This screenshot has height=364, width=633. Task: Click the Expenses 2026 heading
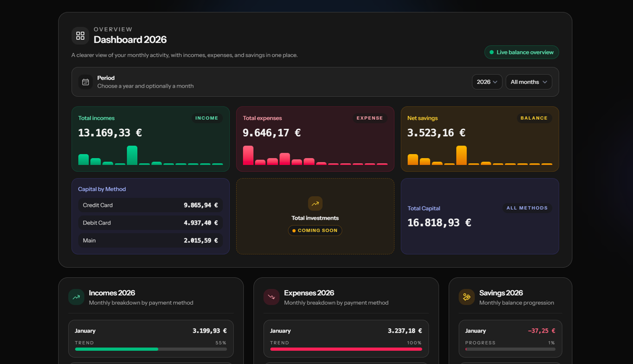[309, 293]
